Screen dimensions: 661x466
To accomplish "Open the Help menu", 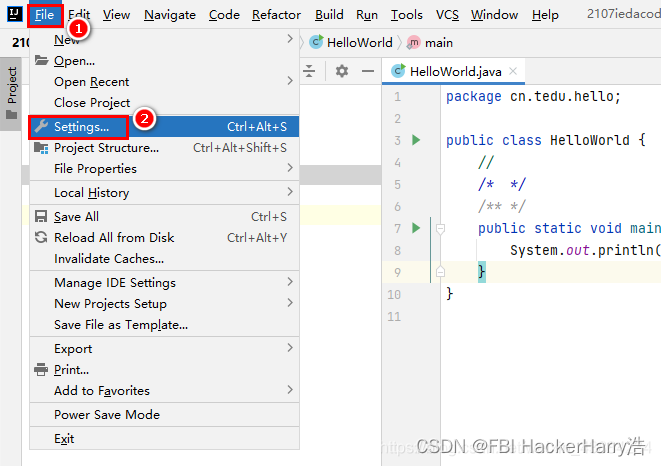I will point(545,15).
